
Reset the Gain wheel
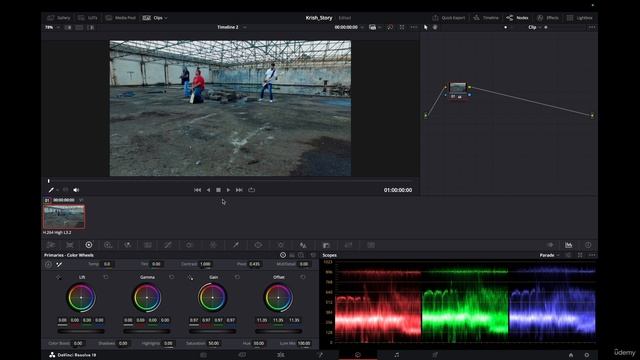click(237, 277)
